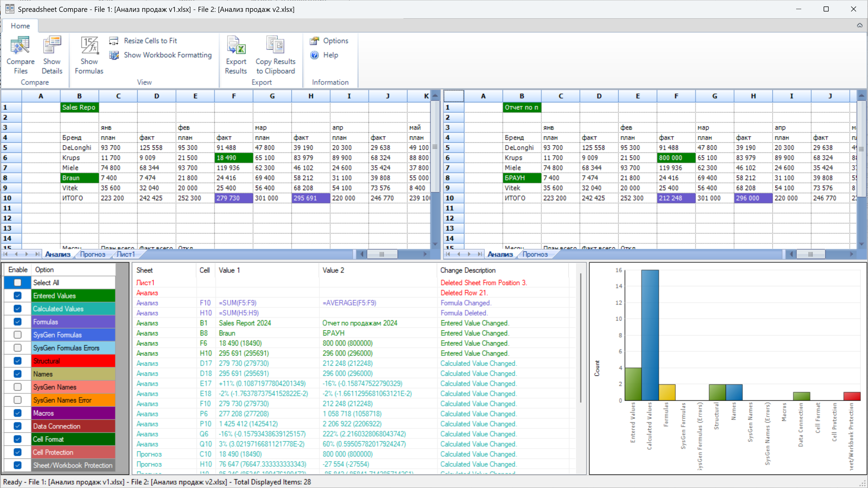Sort results by Cell column header
The width and height of the screenshot is (868, 488).
[205, 270]
